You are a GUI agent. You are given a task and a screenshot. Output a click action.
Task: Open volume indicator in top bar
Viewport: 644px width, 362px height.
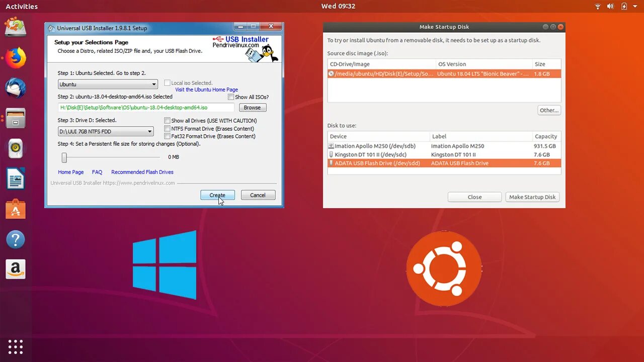(610, 7)
